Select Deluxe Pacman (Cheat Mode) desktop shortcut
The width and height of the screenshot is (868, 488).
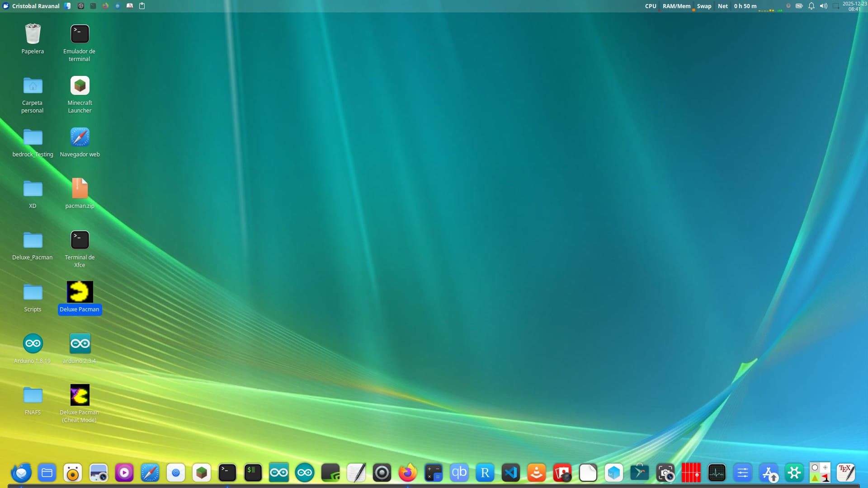(80, 395)
